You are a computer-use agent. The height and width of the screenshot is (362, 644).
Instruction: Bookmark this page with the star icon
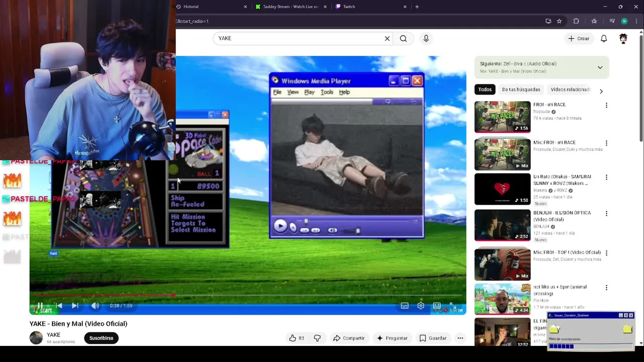pos(559,21)
